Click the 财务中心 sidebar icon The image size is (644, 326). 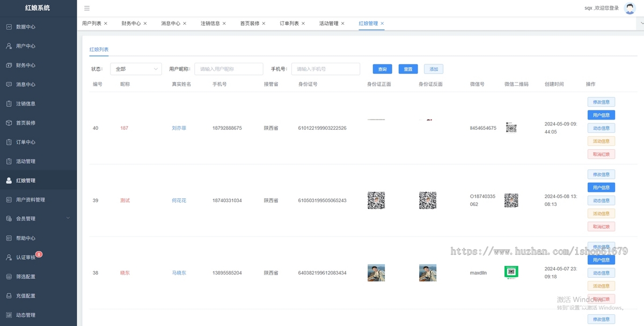[x=9, y=65]
